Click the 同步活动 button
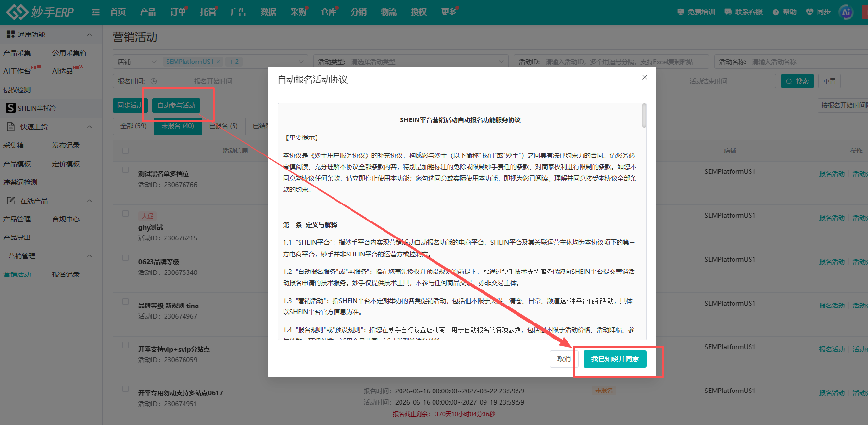 point(130,105)
